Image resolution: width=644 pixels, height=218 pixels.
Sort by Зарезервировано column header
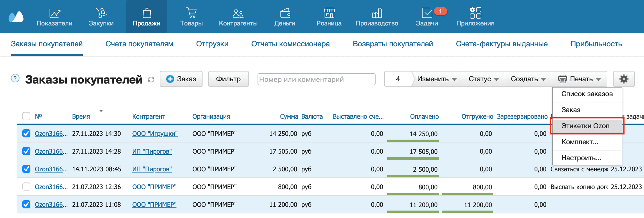tap(522, 116)
